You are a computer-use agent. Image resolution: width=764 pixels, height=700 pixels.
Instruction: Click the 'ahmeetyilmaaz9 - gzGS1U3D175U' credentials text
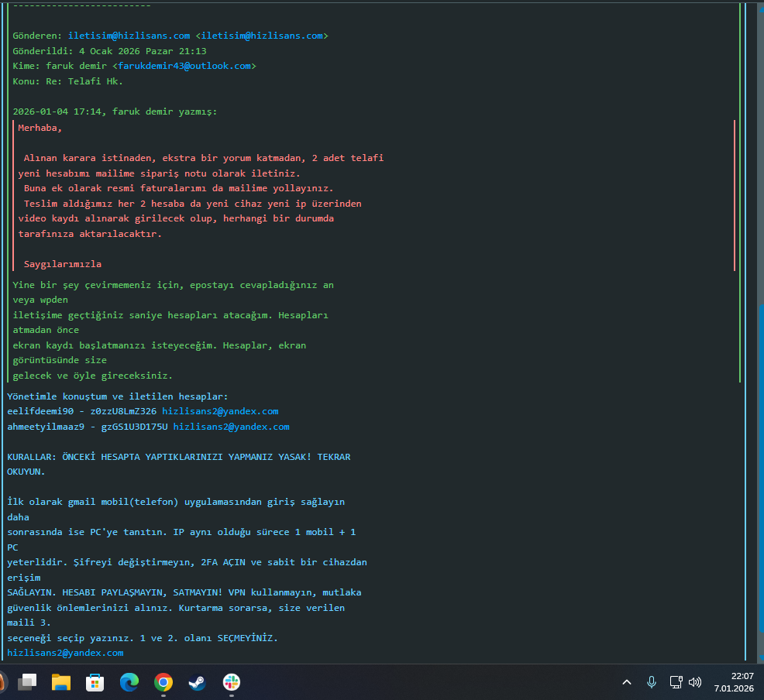coord(88,427)
